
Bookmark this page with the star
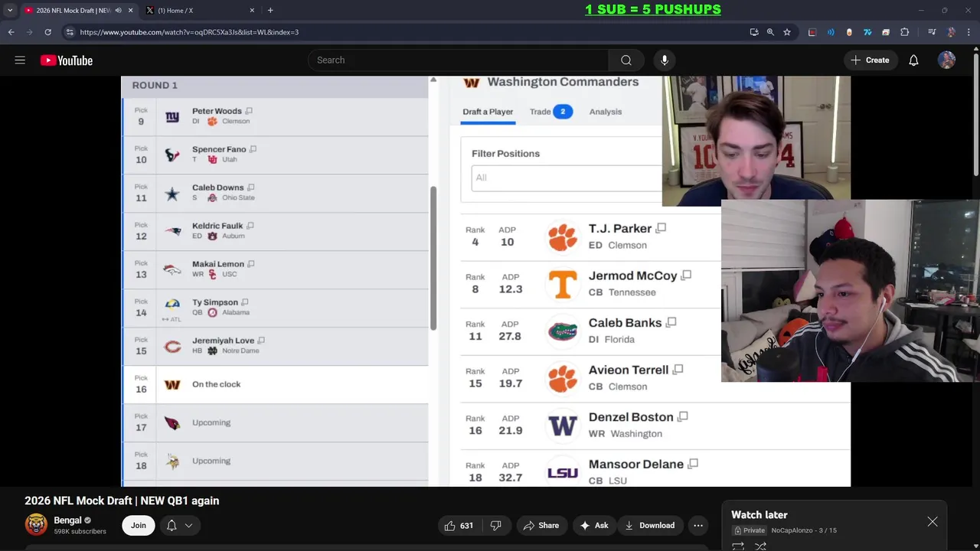pyautogui.click(x=786, y=32)
